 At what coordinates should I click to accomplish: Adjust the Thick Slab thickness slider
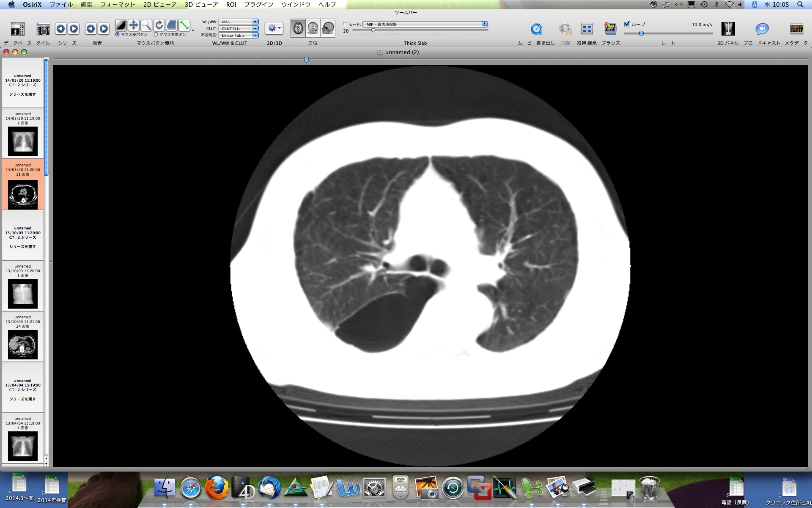tap(373, 30)
